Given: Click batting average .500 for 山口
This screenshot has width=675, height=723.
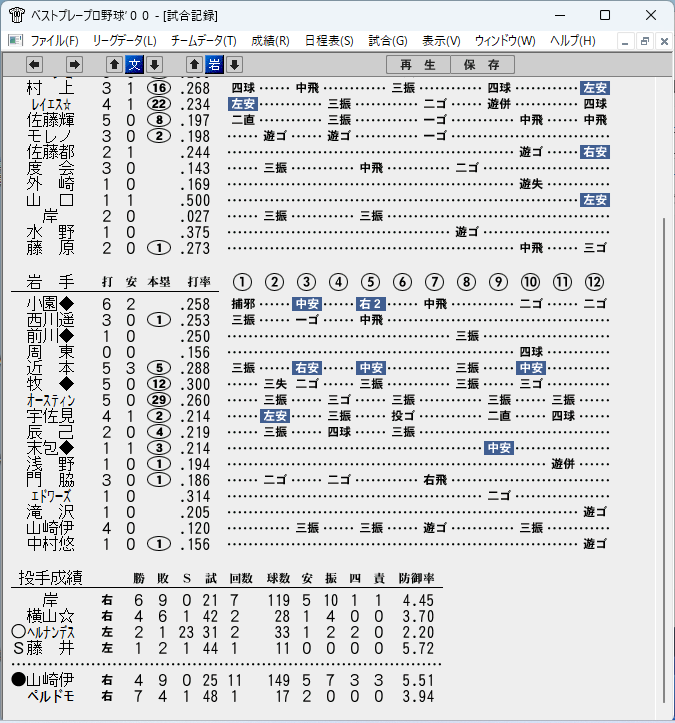Looking at the screenshot, I should pyautogui.click(x=195, y=200).
